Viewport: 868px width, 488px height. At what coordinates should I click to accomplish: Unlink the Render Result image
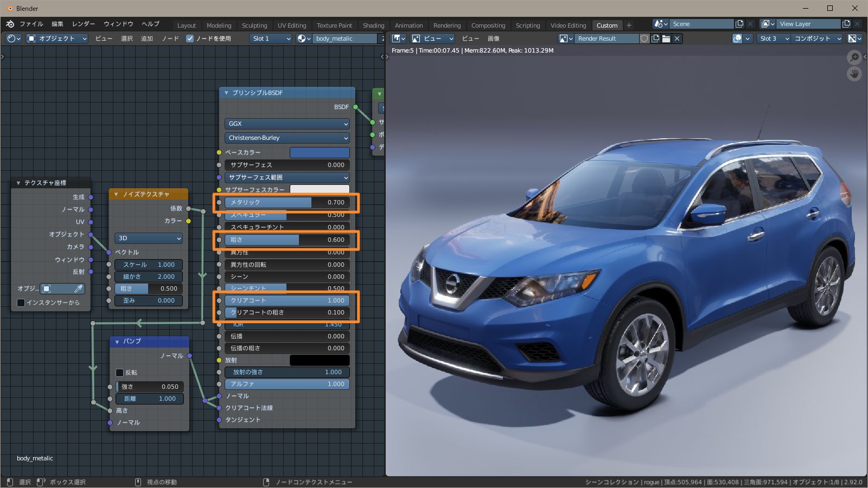point(677,38)
